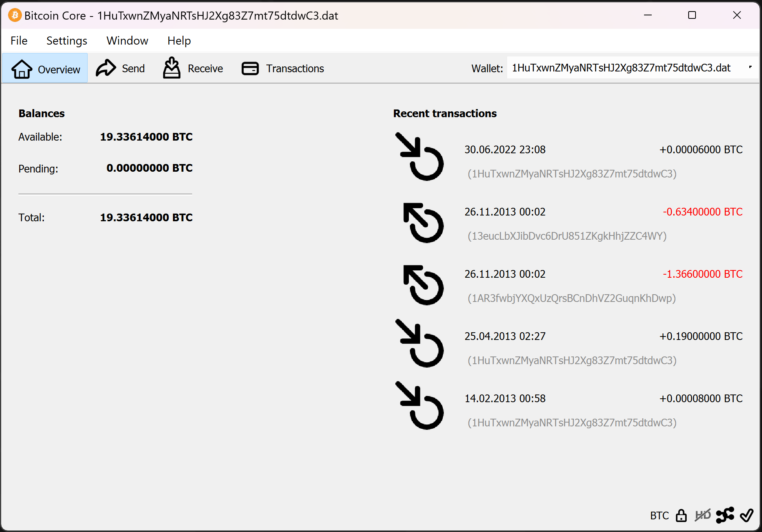Screen dimensions: 762x532
Task: Open the Wallet selection dropdown
Action: click(x=621, y=68)
